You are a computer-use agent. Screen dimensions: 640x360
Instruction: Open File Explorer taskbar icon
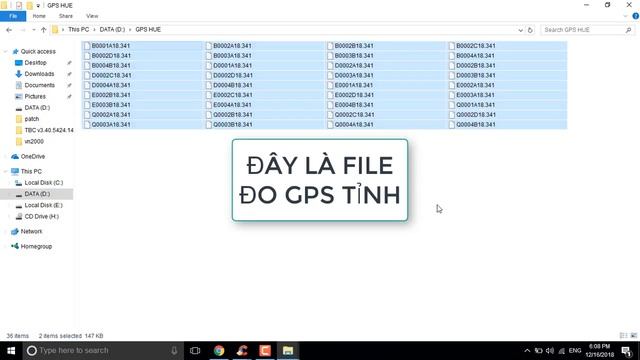(288, 351)
